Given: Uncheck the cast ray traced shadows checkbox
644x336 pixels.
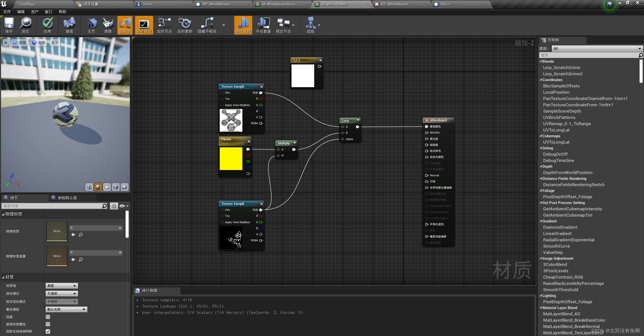Looking at the screenshot, I should click(48, 331).
